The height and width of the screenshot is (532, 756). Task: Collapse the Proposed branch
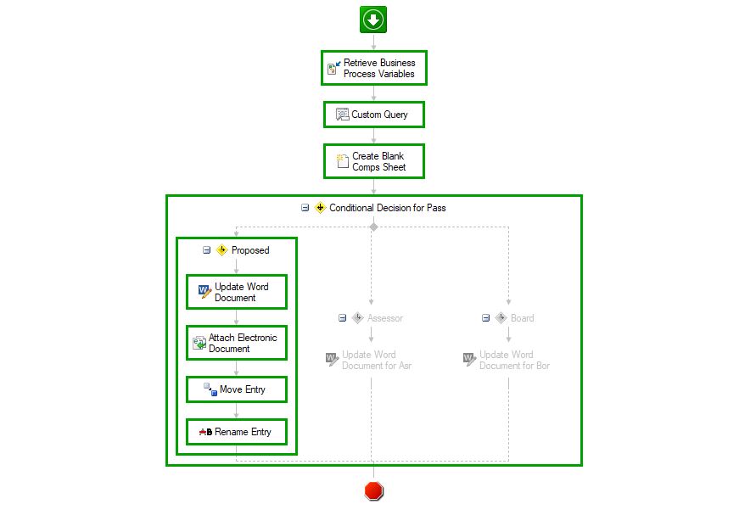pyautogui.click(x=206, y=249)
